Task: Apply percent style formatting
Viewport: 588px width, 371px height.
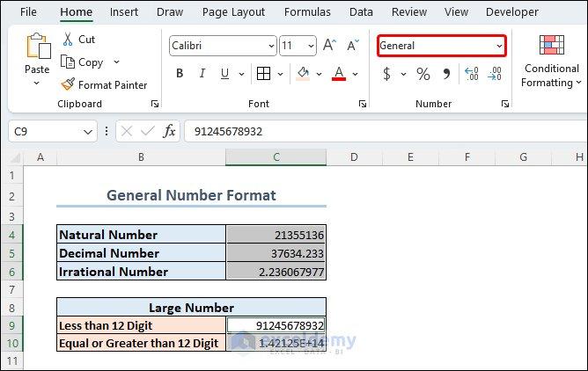Action: click(423, 74)
